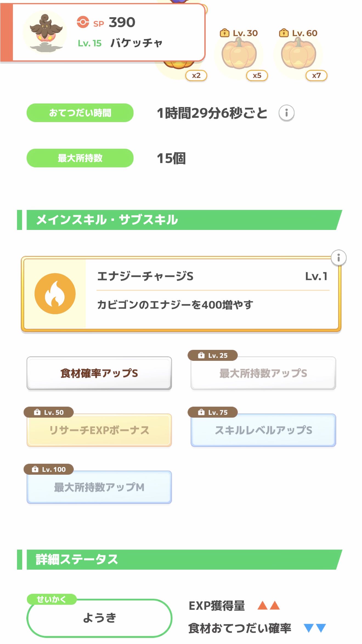
Task: Select the スキルレベルアップS sub skill
Action: tap(263, 430)
